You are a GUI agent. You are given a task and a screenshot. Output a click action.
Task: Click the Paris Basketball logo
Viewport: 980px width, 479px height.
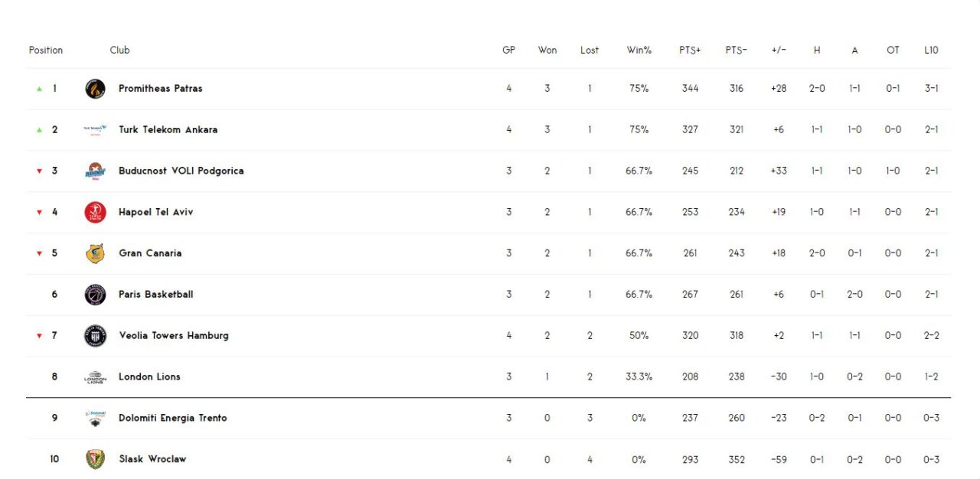[x=95, y=295]
